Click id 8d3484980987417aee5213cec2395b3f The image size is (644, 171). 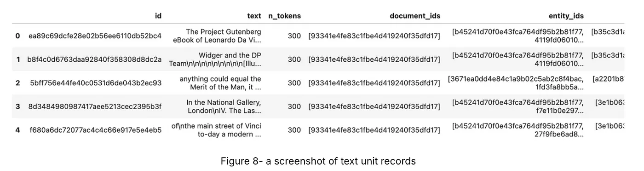(x=95, y=106)
